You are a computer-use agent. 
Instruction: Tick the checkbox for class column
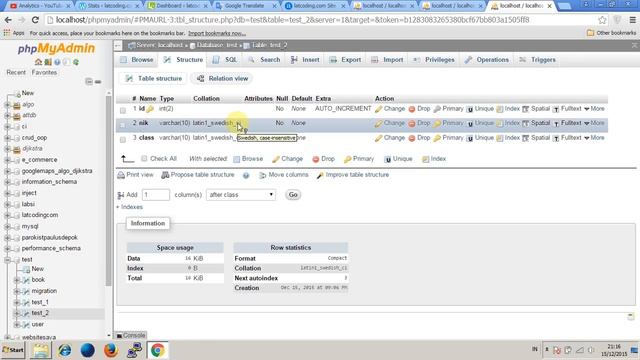click(x=123, y=140)
